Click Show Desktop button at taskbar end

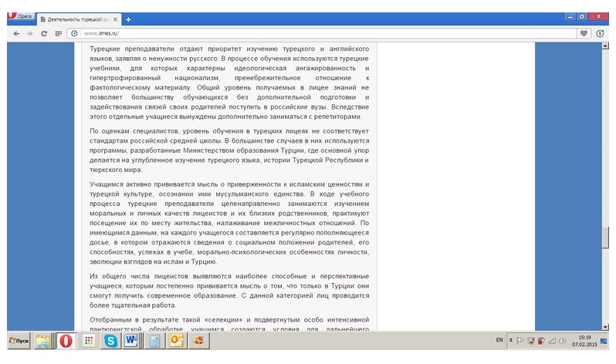click(604, 341)
